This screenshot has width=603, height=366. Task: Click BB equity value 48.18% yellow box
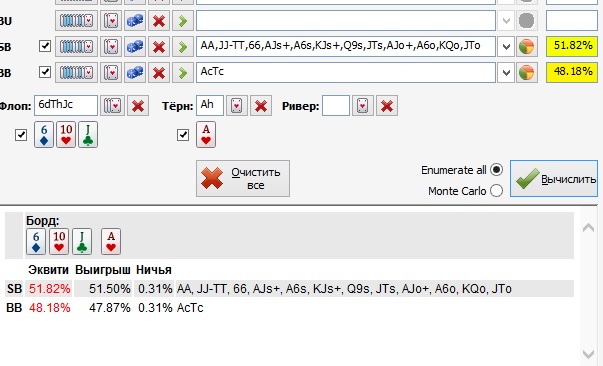pos(572,73)
